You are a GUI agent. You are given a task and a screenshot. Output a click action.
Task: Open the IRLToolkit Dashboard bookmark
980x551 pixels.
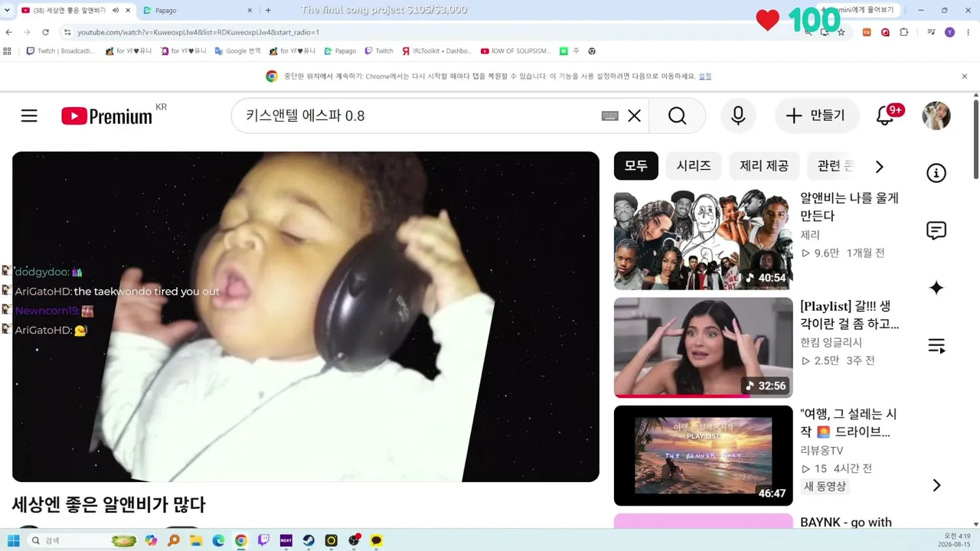[x=437, y=51]
